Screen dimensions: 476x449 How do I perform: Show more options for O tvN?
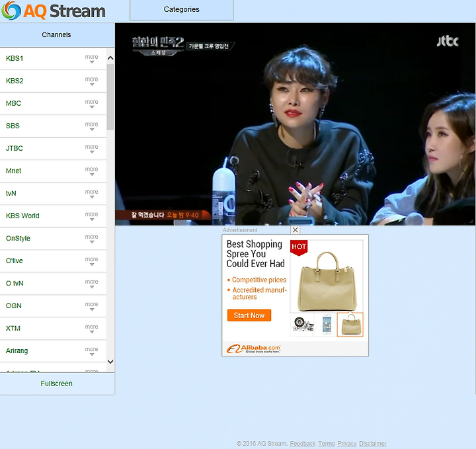pyautogui.click(x=92, y=284)
